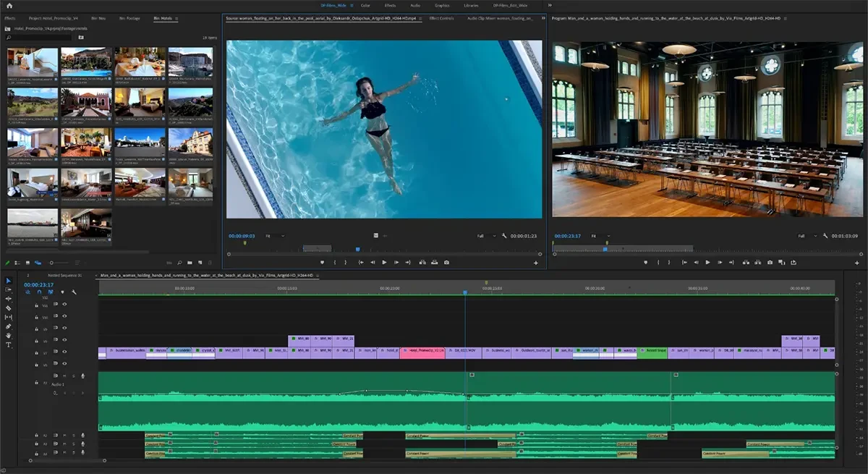The height and width of the screenshot is (474, 868).
Task: Open Source monitor zoom level 'Fit' dropdown
Action: point(275,236)
